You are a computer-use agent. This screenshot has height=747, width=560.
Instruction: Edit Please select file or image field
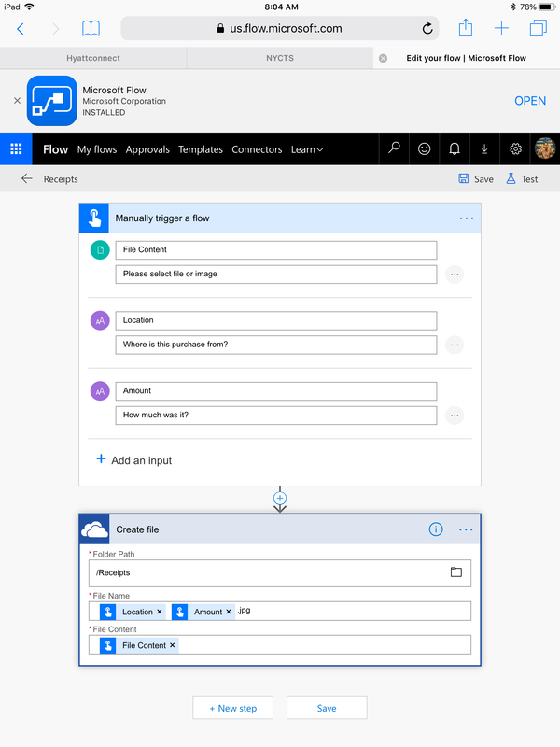coord(276,275)
